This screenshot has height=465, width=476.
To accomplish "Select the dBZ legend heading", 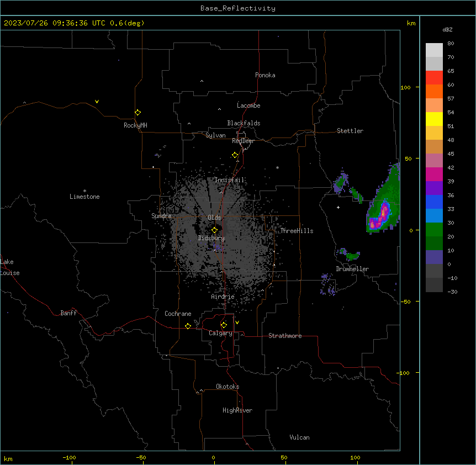I will coord(447,29).
